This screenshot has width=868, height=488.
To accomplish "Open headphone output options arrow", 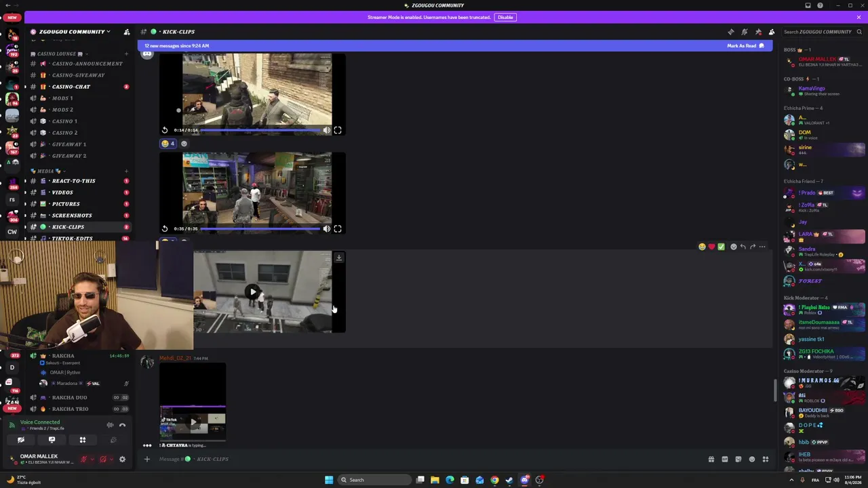I will pos(111,460).
